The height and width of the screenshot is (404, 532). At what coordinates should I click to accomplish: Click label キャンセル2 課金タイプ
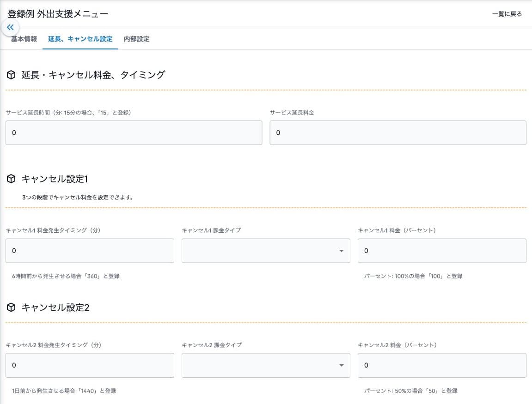[212, 345]
